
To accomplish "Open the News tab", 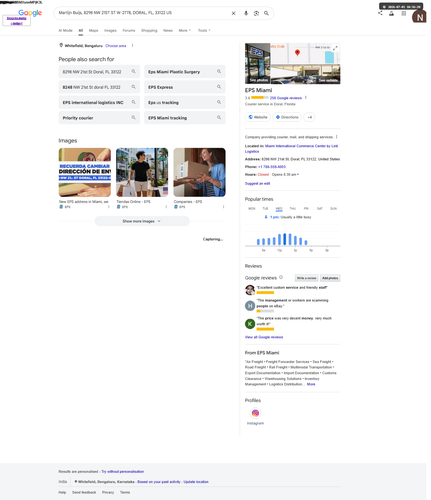I will (168, 30).
